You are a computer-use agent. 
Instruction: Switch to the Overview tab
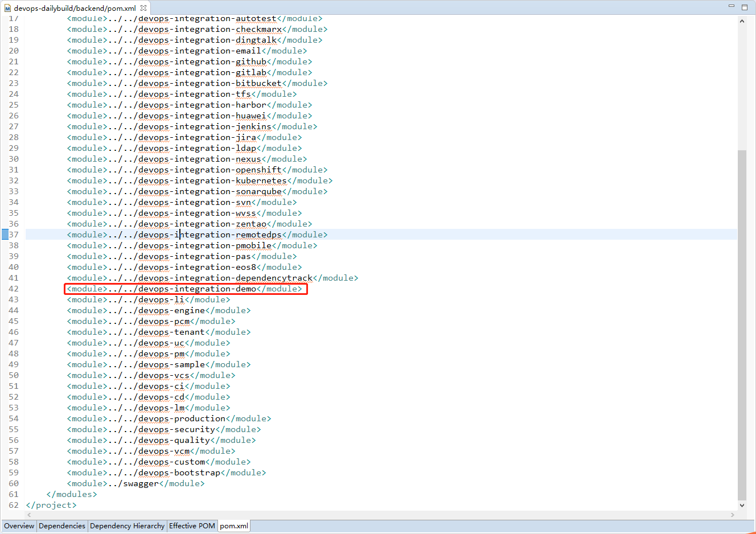(19, 526)
